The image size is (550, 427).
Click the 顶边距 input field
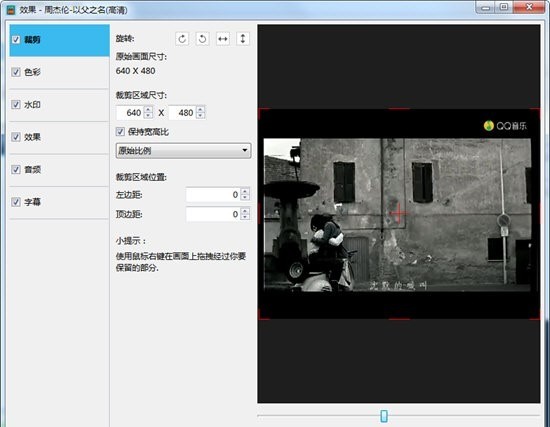(213, 214)
